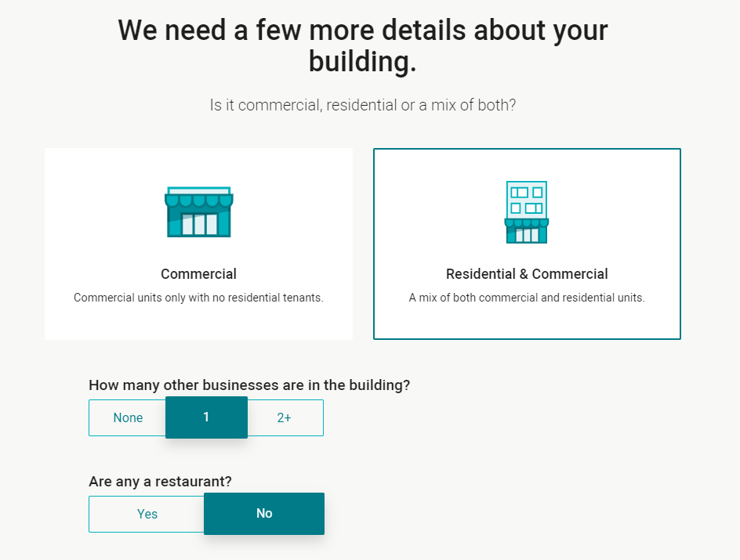Click the "How many other businesses" question text

249,385
